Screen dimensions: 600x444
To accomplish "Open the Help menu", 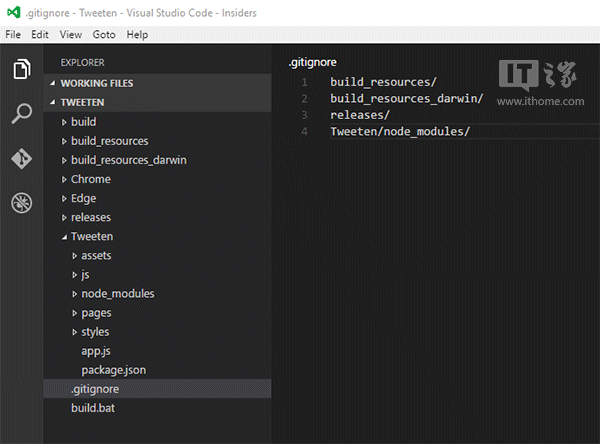I will coord(137,35).
